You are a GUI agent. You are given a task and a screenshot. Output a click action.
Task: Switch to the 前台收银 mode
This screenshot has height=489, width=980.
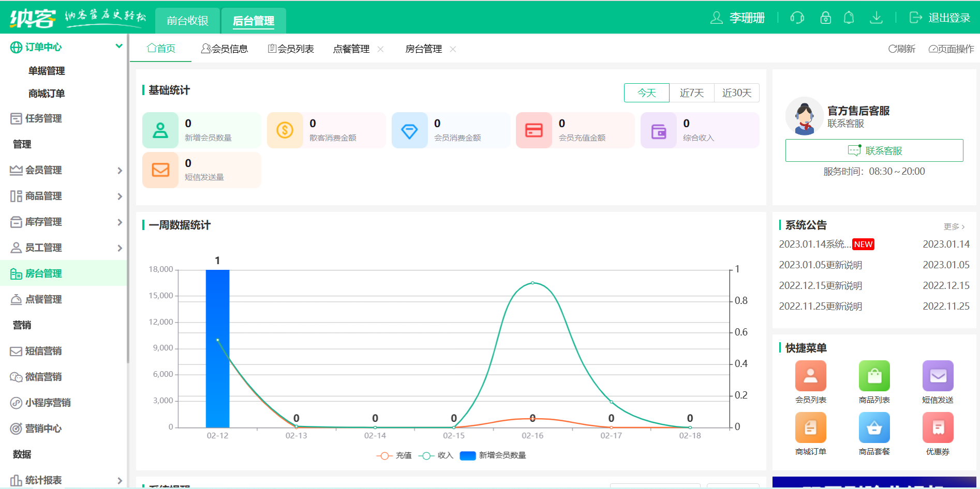[x=187, y=21]
